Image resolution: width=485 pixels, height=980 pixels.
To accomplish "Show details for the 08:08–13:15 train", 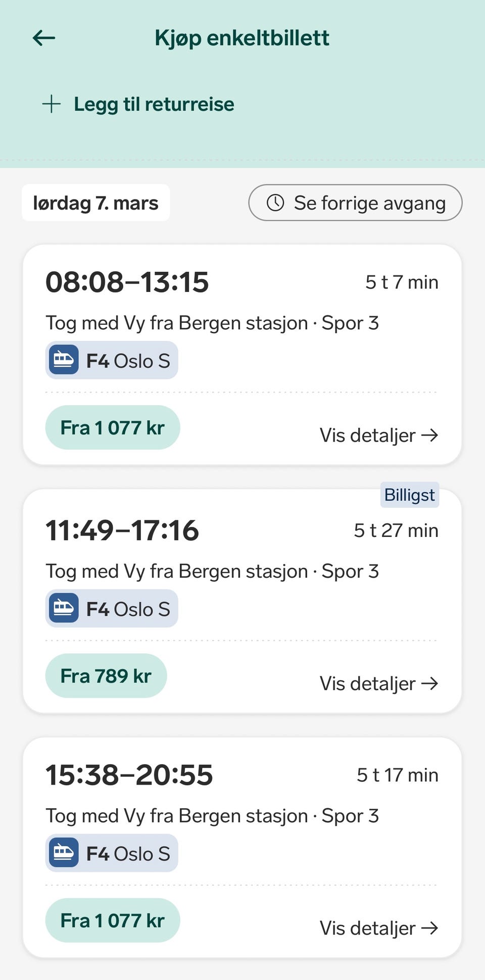I will tap(378, 435).
